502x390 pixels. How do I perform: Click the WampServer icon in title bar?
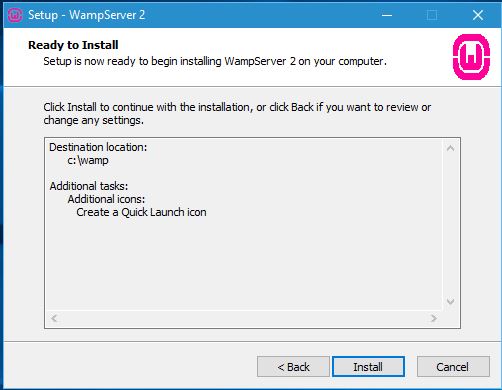(15, 15)
